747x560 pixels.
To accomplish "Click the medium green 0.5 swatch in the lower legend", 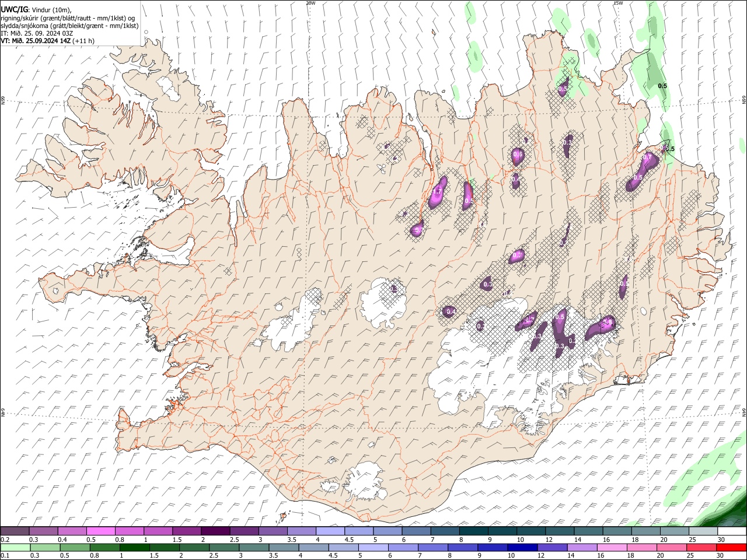I will pos(75,548).
